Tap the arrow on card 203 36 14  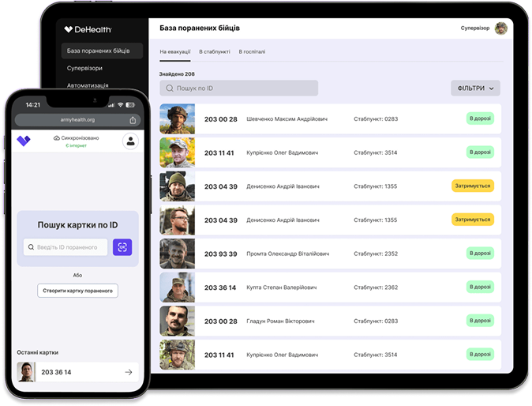click(x=128, y=372)
